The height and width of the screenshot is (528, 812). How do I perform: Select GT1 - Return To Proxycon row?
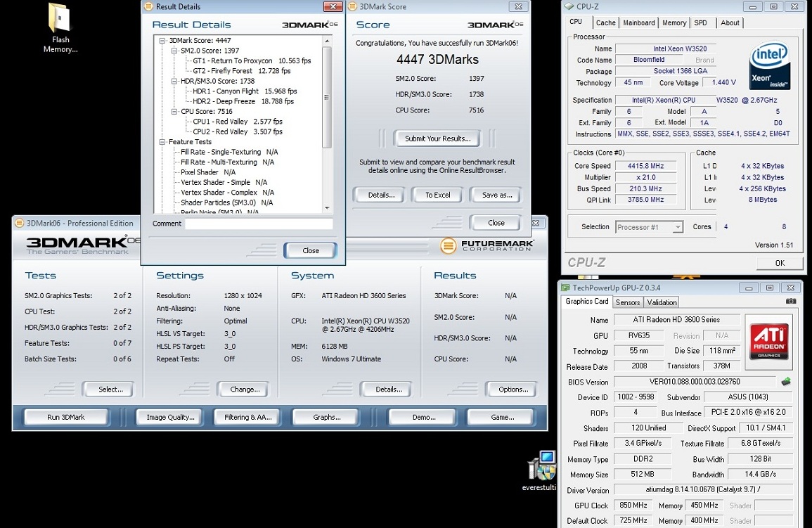252,60
